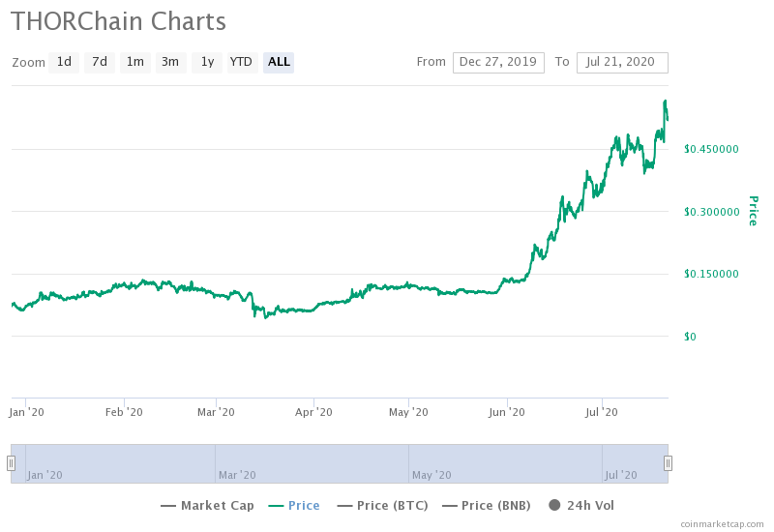Set zoom range to 1m
The height and width of the screenshot is (532, 774).
[x=135, y=62]
